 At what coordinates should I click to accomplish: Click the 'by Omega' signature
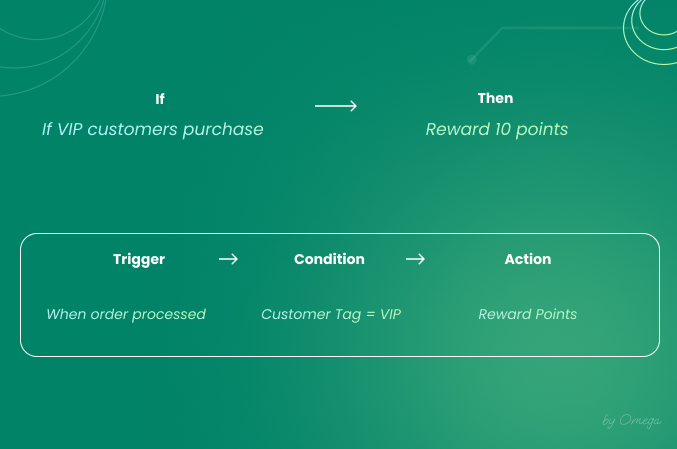pos(632,421)
